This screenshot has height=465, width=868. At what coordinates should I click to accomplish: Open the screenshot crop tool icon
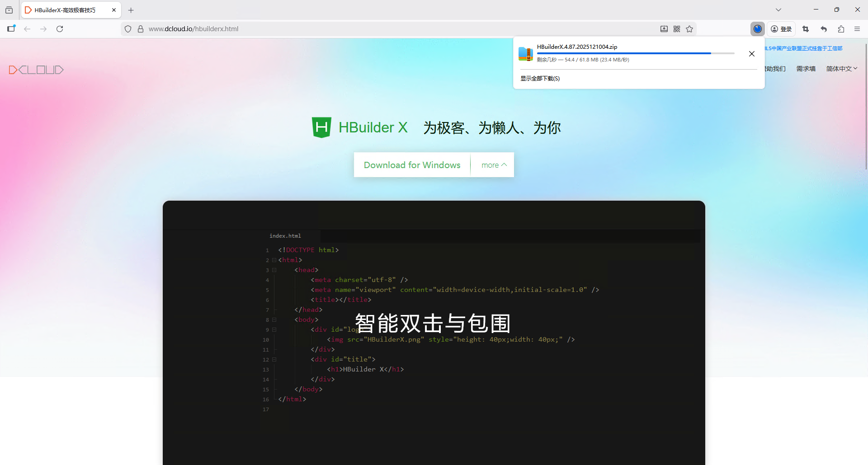[x=806, y=28]
